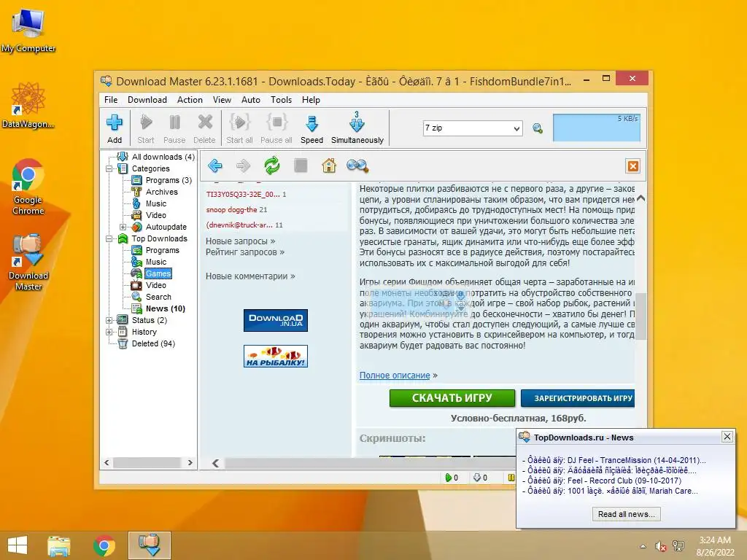This screenshot has width=747, height=560.
Task: Go forward in the embedded browser
Action: [243, 166]
